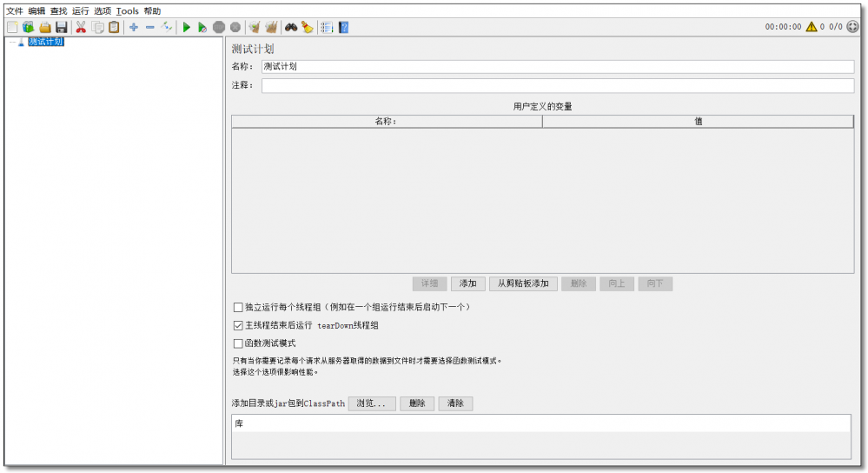Viewport: 868px width, 473px height.
Task: Click the Copy icon in toolbar
Action: tap(97, 27)
